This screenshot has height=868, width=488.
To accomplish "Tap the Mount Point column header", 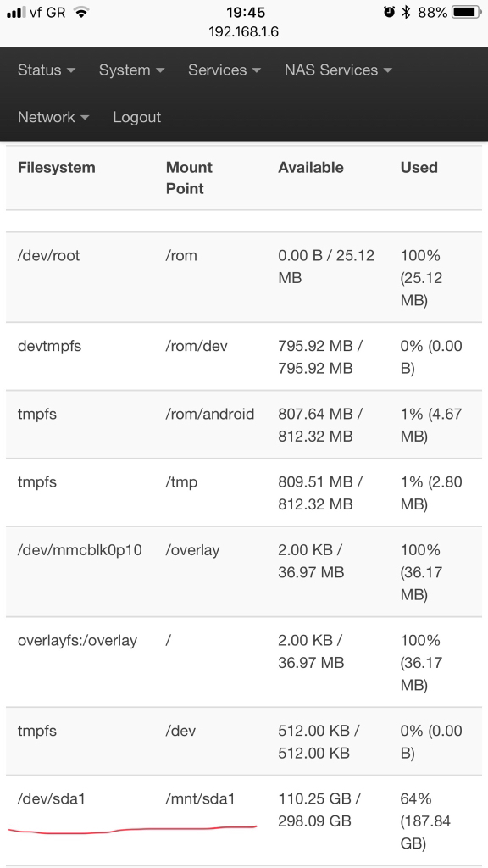I will (x=189, y=178).
